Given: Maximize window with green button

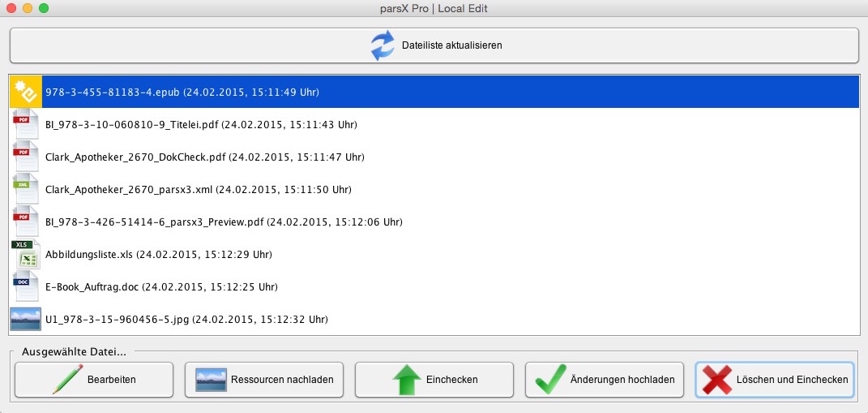Looking at the screenshot, I should coord(43,8).
